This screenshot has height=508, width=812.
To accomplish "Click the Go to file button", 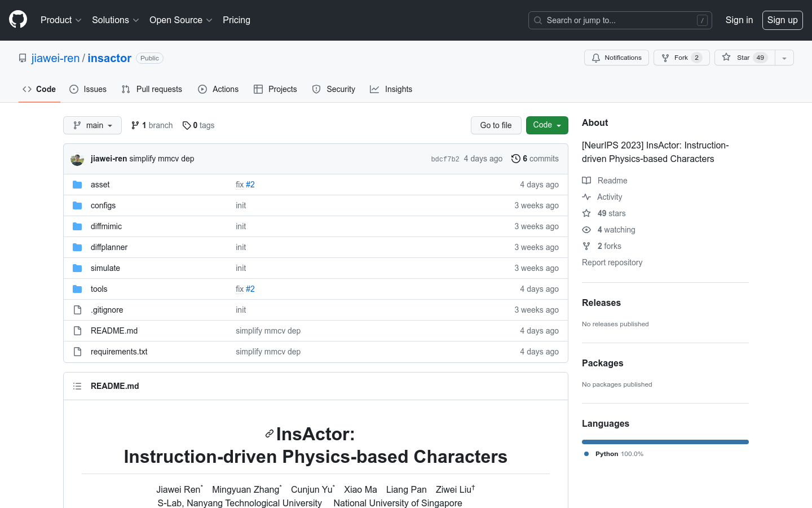I will point(496,125).
